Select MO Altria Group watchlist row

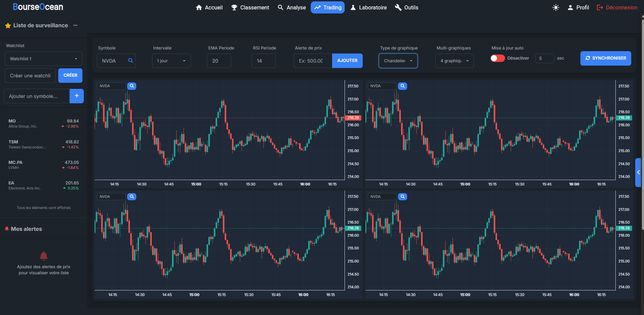click(x=43, y=124)
